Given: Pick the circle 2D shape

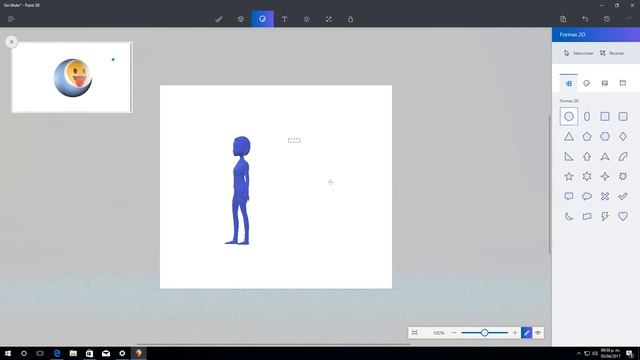Looking at the screenshot, I should click(569, 116).
